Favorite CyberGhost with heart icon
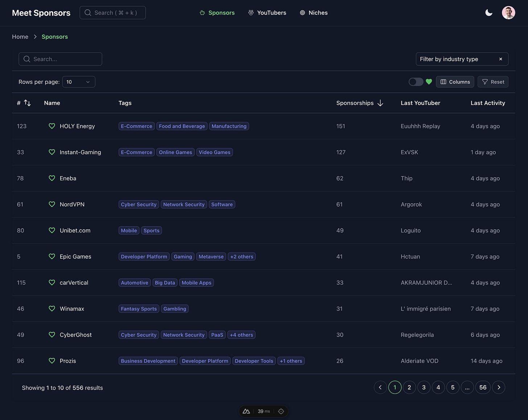The width and height of the screenshot is (528, 420). pyautogui.click(x=52, y=335)
